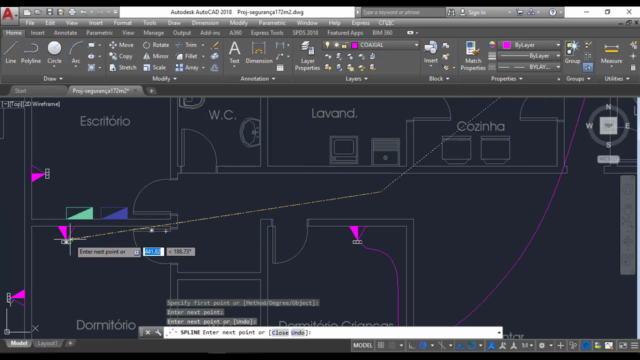Click the command line customize wrench icon

coord(158,333)
